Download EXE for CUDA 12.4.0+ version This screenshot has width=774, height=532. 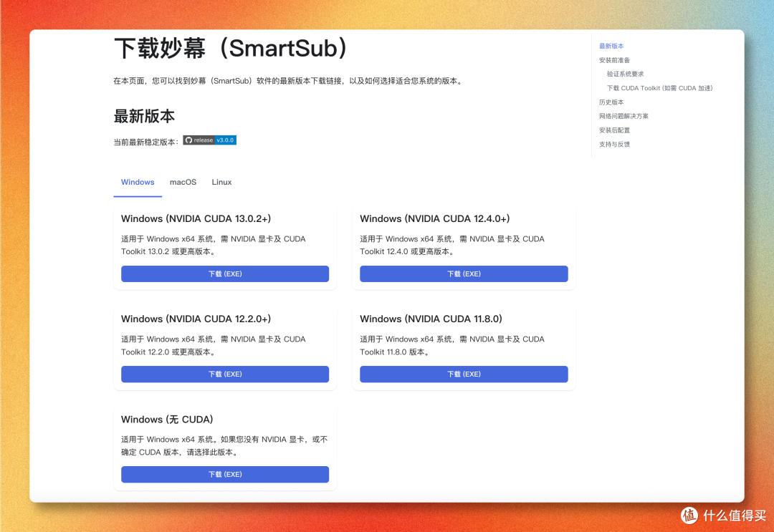tap(464, 274)
